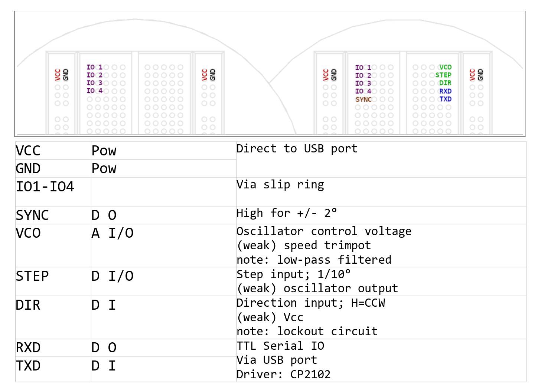Click the blue TXD pin label
This screenshot has height=392, width=538.
coord(445,99)
